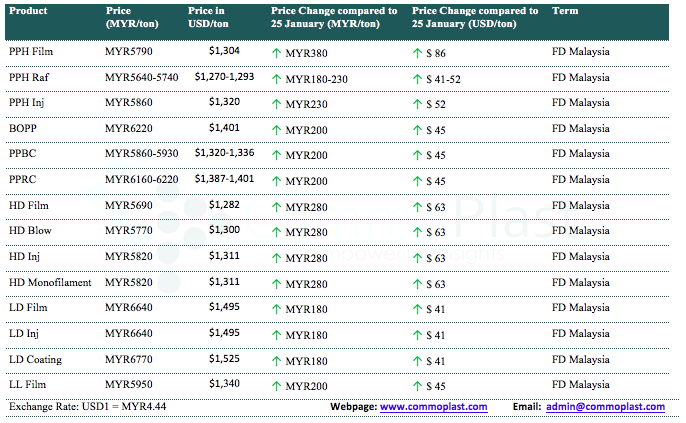Click the up arrow beside $ 52
The width and height of the screenshot is (686, 423).
click(416, 103)
